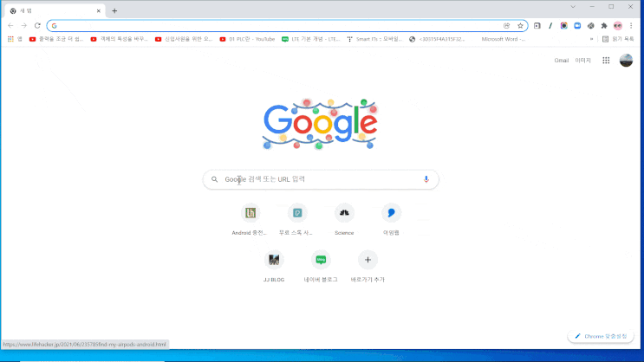644x362 pixels.
Task: Open the 'LTE 기본 개념' bookmark
Action: pyautogui.click(x=311, y=39)
